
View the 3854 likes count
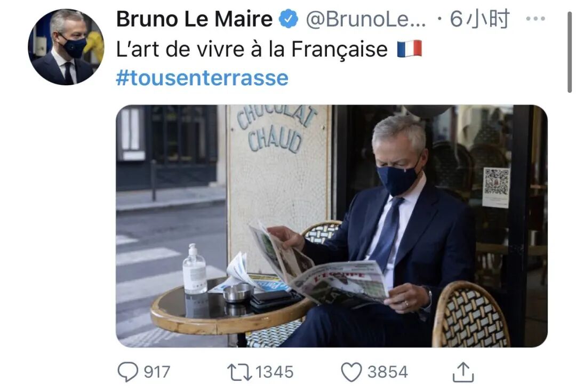click(388, 372)
